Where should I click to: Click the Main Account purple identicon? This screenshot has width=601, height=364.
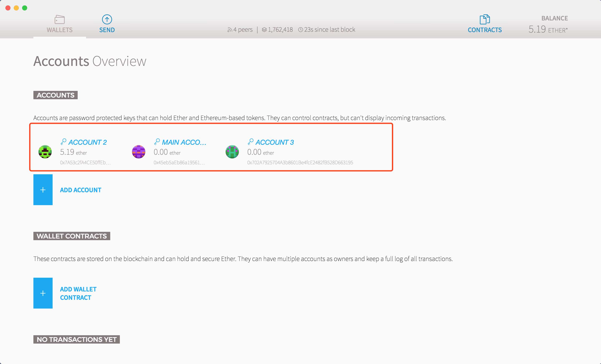[x=139, y=152]
